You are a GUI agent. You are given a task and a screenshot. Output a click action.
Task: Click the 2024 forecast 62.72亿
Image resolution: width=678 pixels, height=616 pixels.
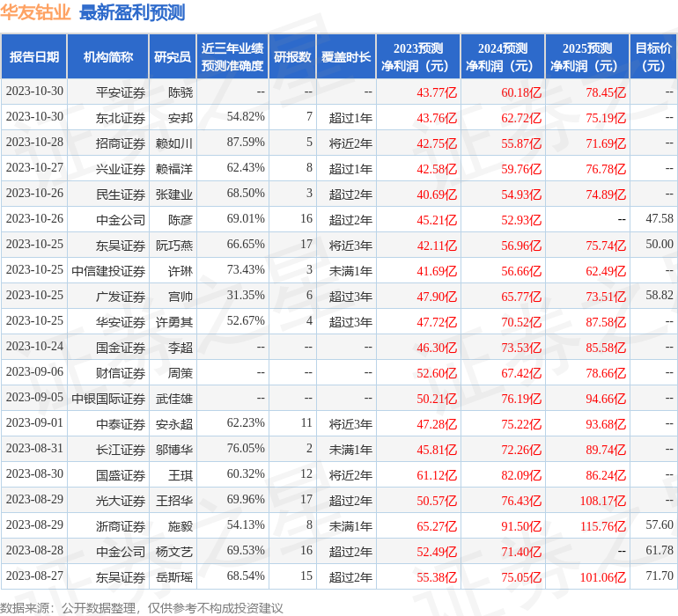click(521, 118)
